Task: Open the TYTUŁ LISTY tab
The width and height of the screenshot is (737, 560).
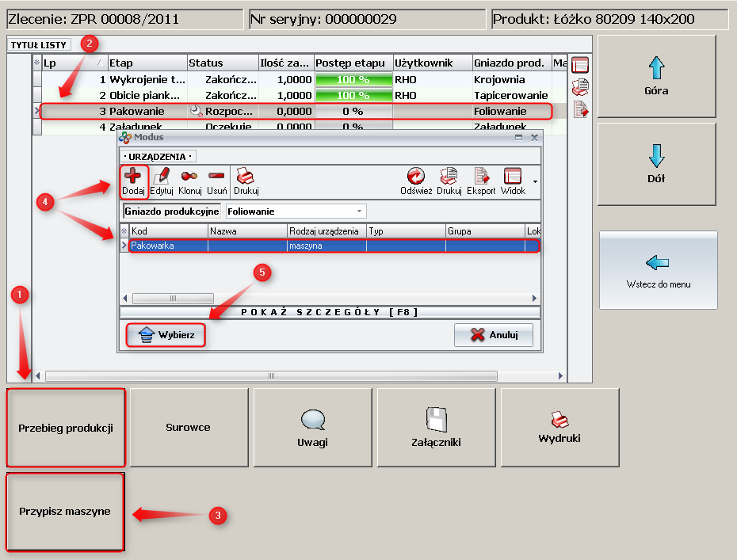Action: tap(39, 45)
